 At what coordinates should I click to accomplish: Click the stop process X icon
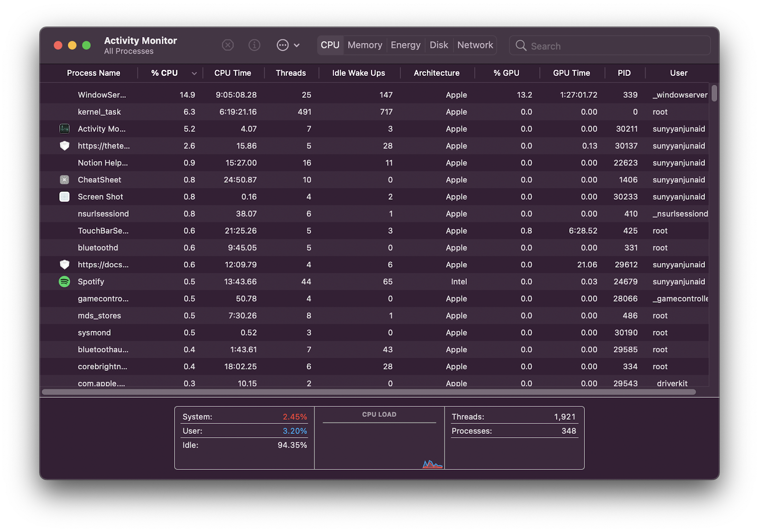(228, 45)
